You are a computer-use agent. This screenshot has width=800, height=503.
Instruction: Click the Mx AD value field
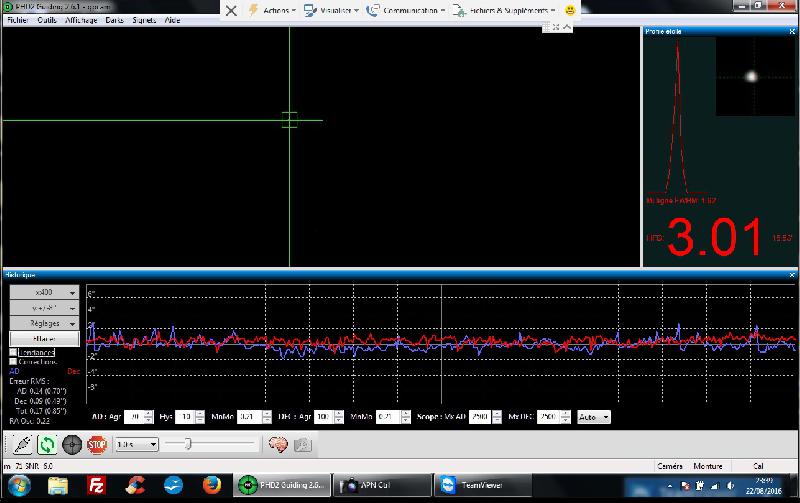(481, 417)
